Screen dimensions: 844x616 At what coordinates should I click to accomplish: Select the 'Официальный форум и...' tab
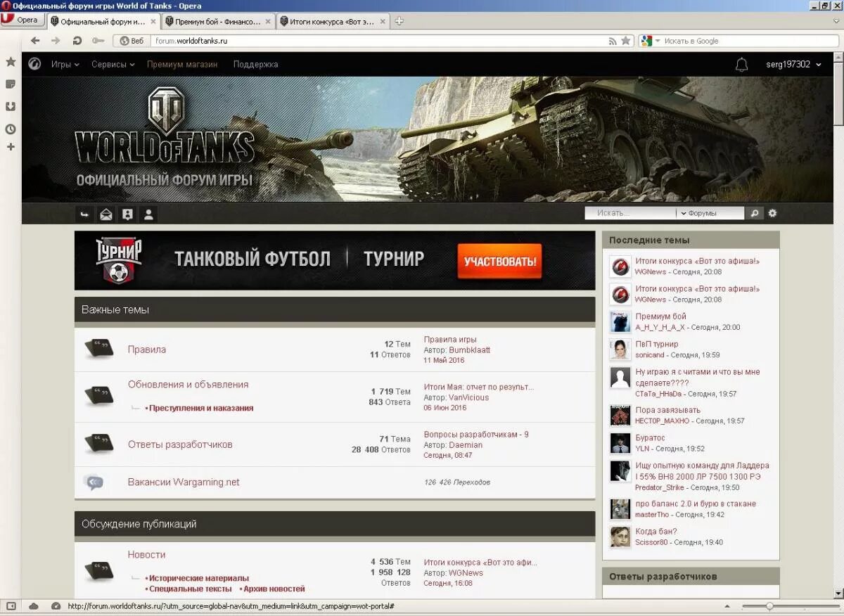(x=104, y=22)
